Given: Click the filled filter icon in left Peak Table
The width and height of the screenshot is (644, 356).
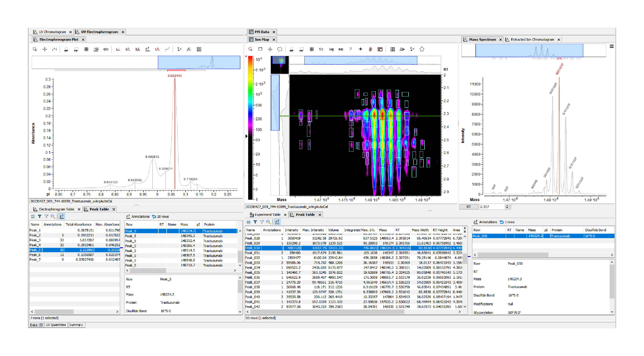Looking at the screenshot, I should (40, 216).
